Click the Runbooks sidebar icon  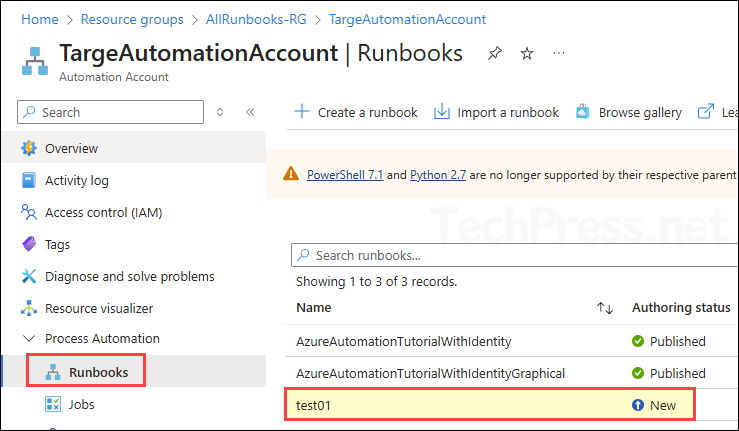coord(53,372)
